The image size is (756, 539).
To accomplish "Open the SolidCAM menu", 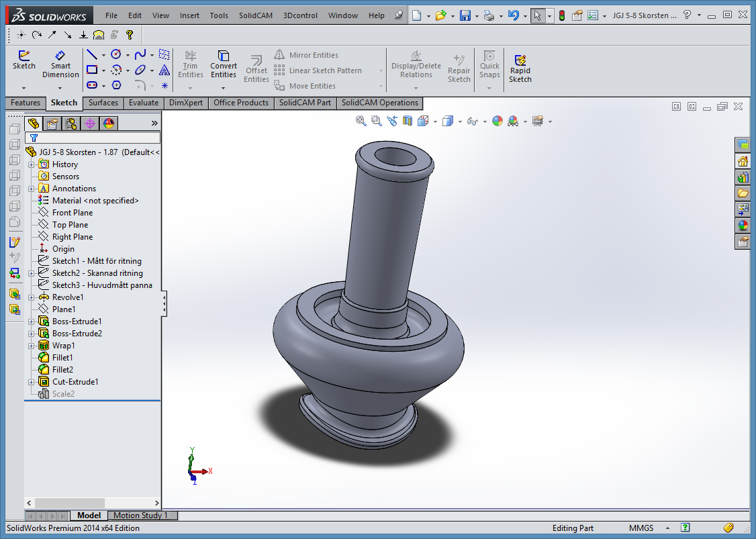I will [x=256, y=15].
